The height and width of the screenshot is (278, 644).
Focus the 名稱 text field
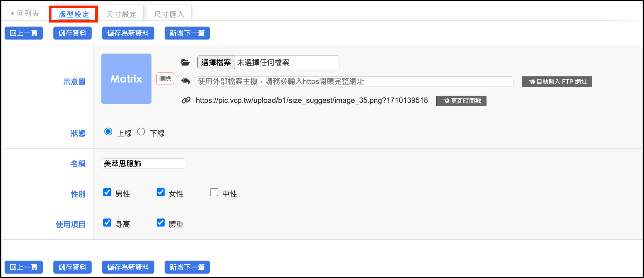pos(143,163)
